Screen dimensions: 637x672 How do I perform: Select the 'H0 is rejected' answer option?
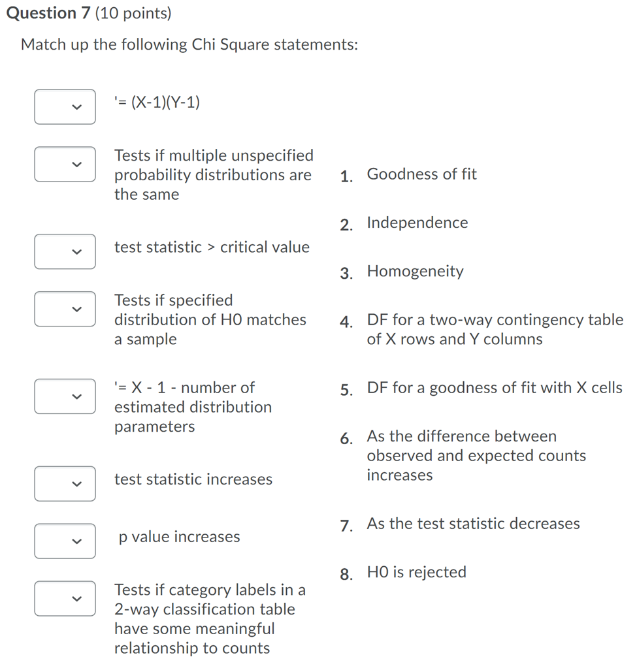(x=416, y=571)
